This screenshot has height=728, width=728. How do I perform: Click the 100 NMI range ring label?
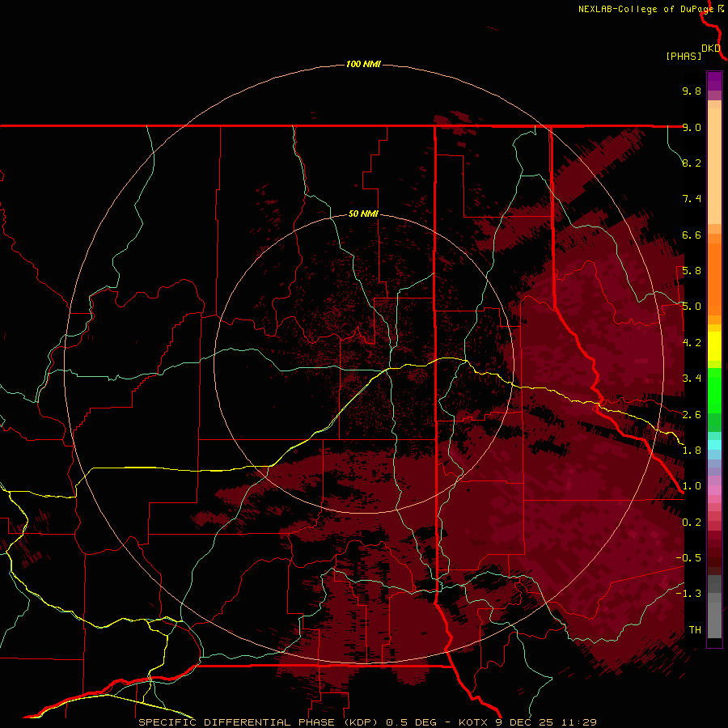pos(363,64)
